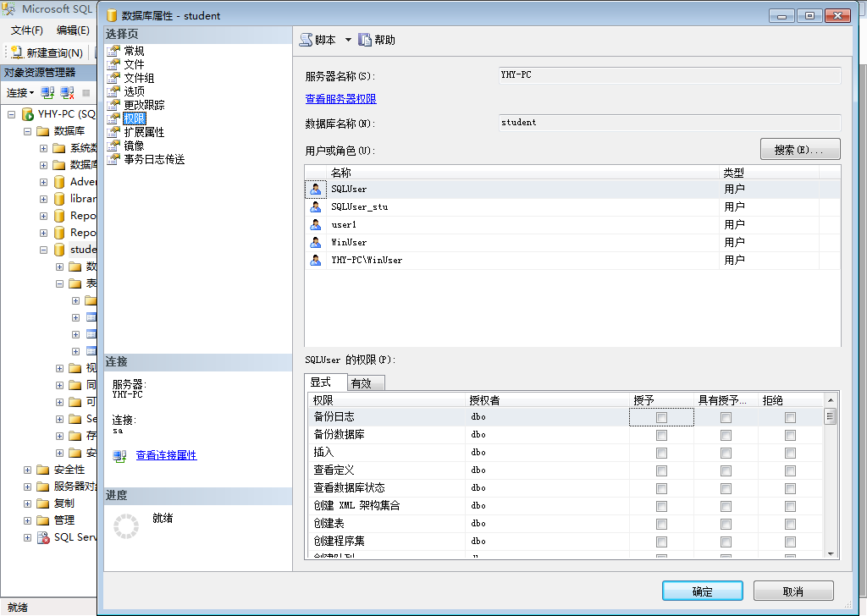Click the 新建查询(N) button
This screenshot has height=616, width=867.
coord(47,52)
